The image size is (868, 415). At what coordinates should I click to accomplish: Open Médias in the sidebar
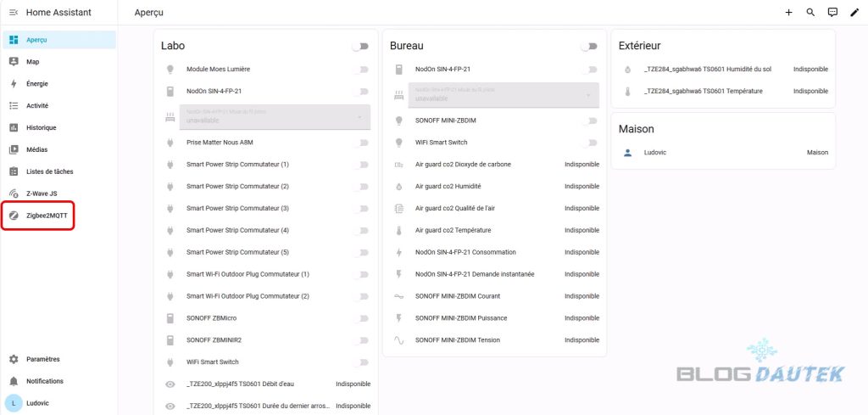pyautogui.click(x=58, y=149)
